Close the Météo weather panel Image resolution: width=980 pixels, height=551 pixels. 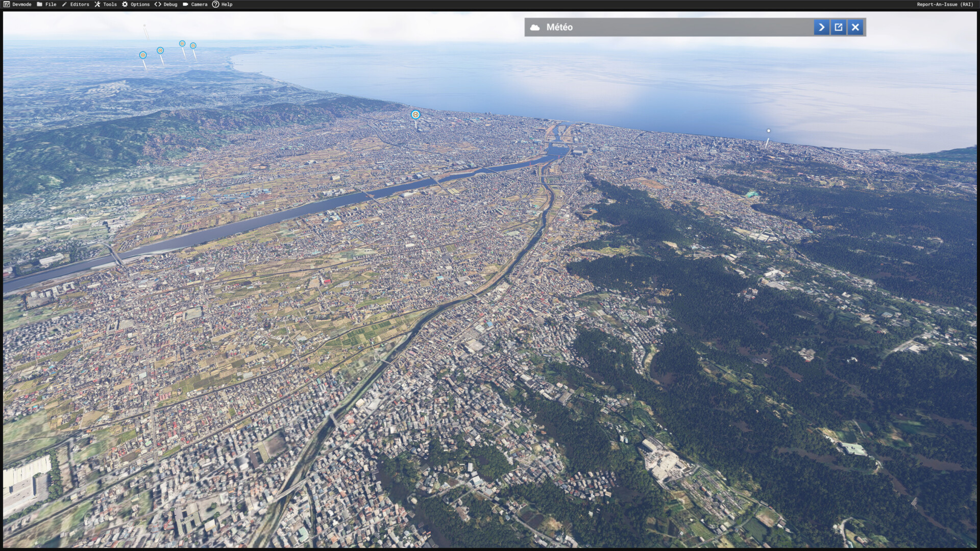click(855, 27)
